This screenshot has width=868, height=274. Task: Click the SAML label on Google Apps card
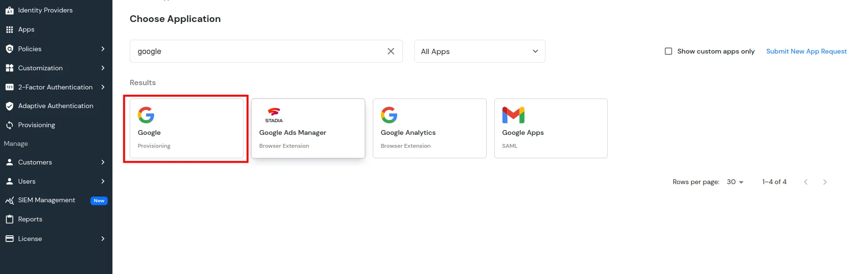(x=510, y=146)
